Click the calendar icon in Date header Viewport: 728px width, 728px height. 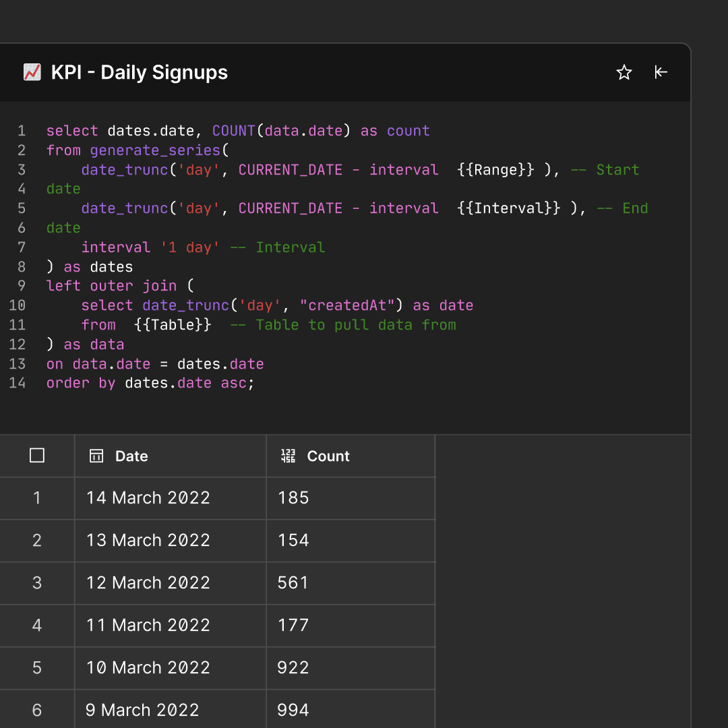click(x=96, y=456)
